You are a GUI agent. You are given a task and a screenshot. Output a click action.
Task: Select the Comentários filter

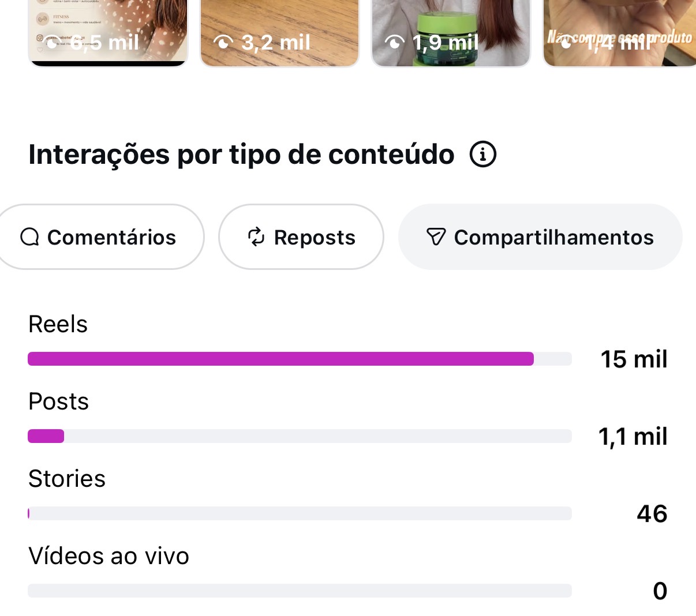(x=101, y=236)
